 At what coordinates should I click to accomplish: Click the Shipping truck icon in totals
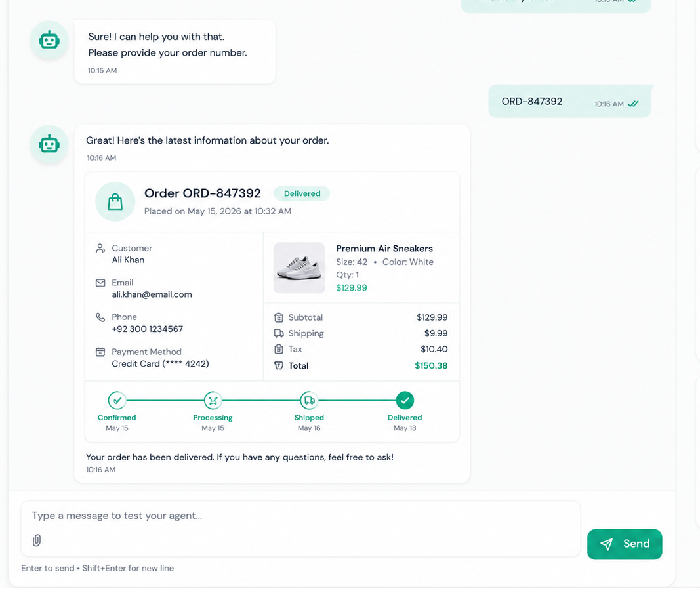coord(279,333)
